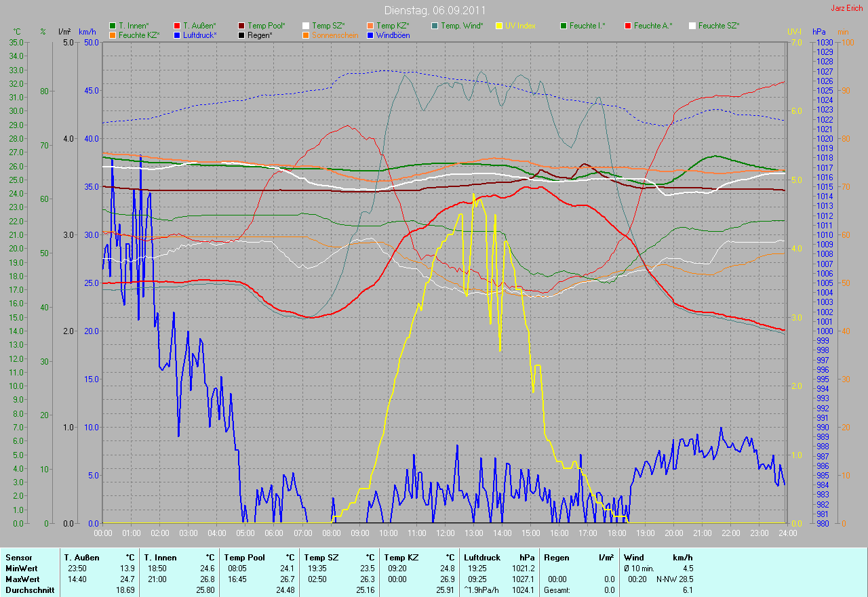Click the dark red Temp Pool legend square
The image size is (868, 597).
pyautogui.click(x=242, y=26)
